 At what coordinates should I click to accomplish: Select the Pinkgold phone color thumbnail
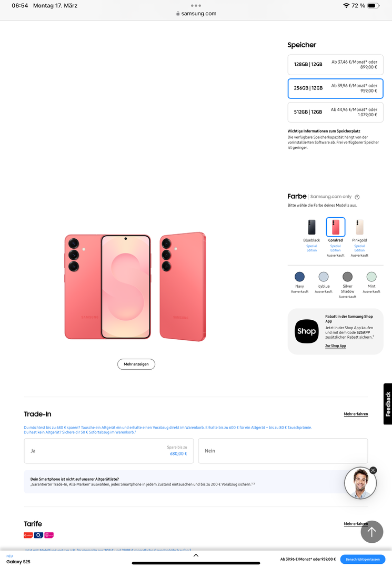[x=359, y=227]
